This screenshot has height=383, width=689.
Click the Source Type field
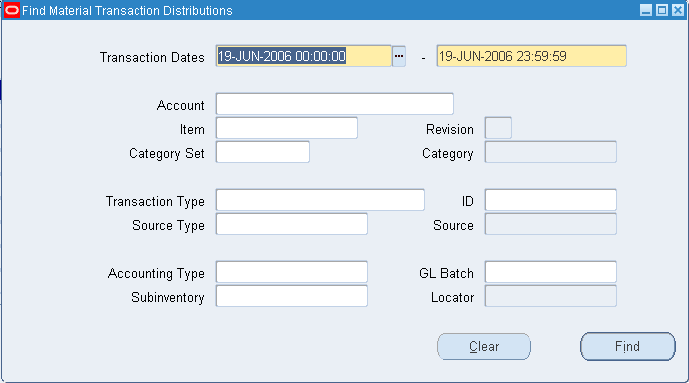click(292, 224)
